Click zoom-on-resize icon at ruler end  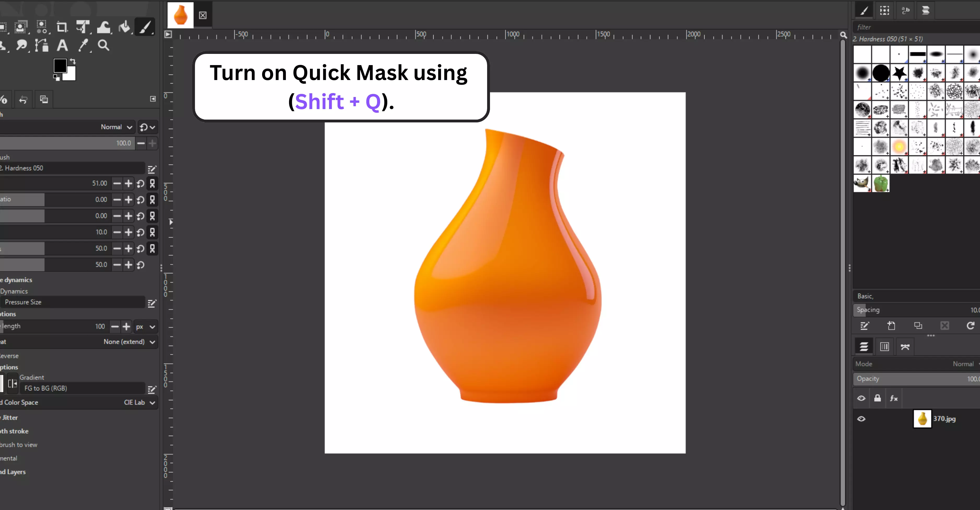click(x=843, y=35)
